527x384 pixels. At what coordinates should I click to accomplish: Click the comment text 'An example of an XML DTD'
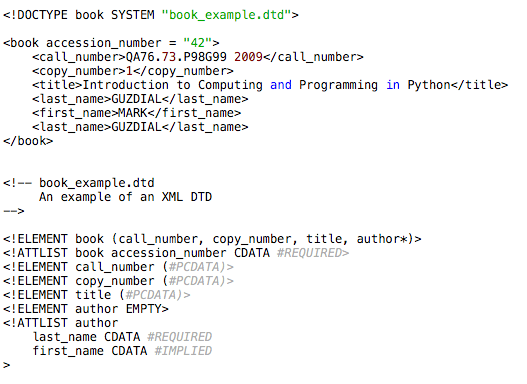point(125,197)
